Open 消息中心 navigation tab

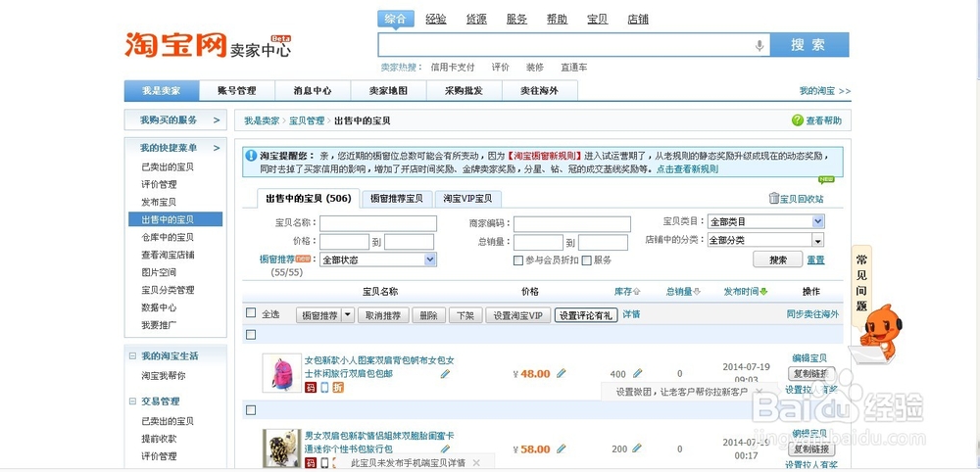[x=313, y=90]
